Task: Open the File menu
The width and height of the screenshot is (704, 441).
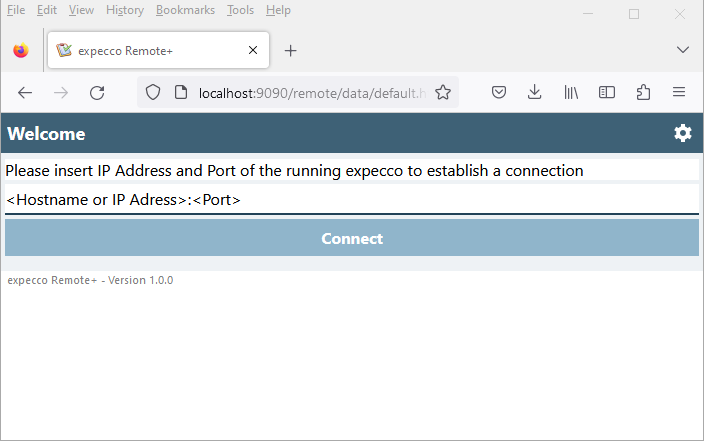Action: [x=16, y=10]
